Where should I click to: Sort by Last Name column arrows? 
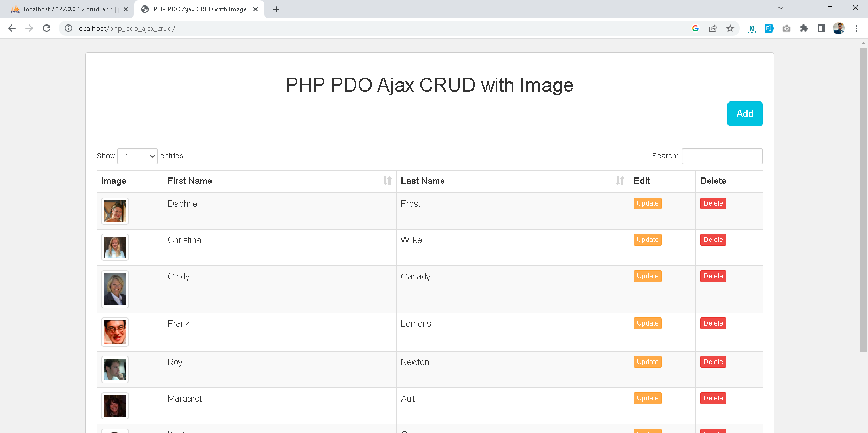click(x=620, y=181)
